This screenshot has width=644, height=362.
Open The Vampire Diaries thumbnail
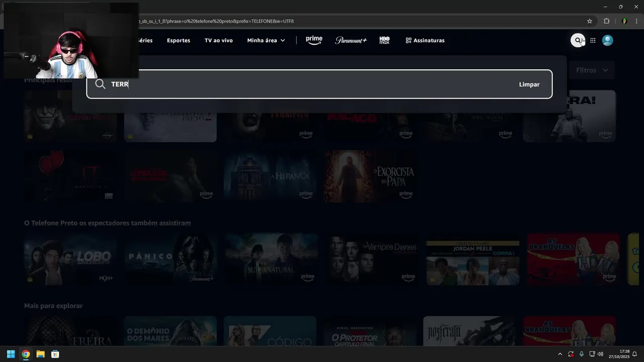372,259
